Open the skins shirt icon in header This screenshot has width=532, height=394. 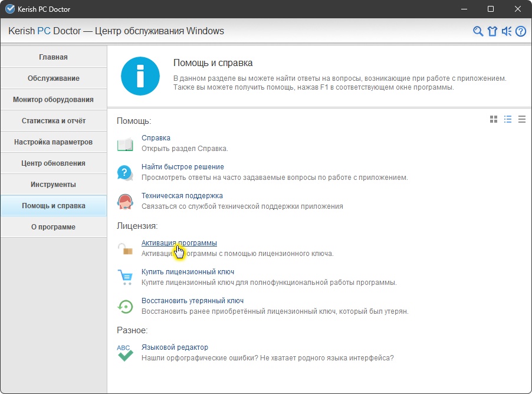tap(492, 31)
